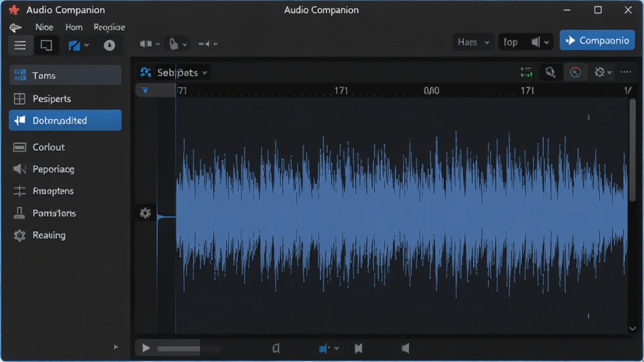The image size is (644, 362).
Task: Select Tams in the sidebar
Action: pos(65,75)
